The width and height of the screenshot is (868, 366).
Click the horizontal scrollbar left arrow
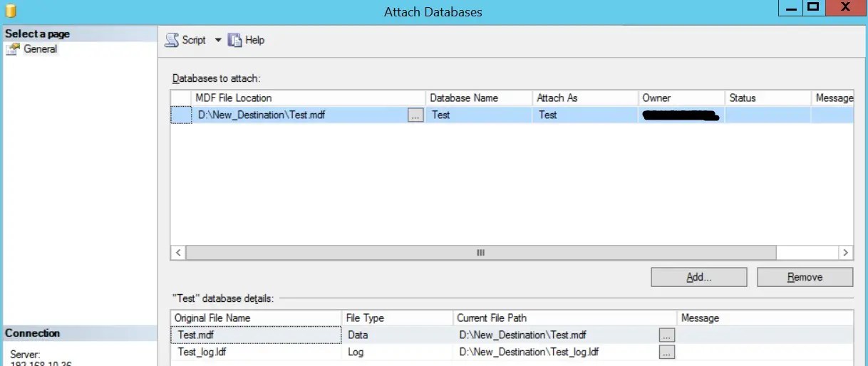click(x=178, y=253)
